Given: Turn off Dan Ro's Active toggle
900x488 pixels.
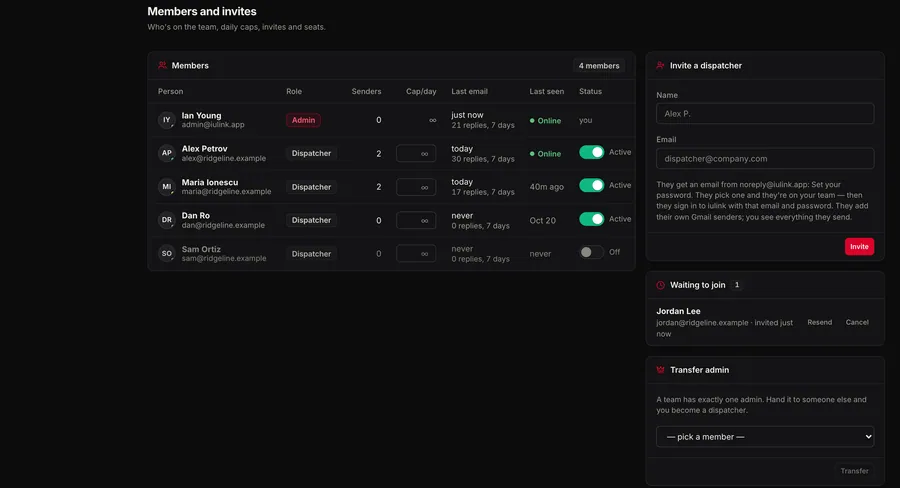Looking at the screenshot, I should 591,219.
